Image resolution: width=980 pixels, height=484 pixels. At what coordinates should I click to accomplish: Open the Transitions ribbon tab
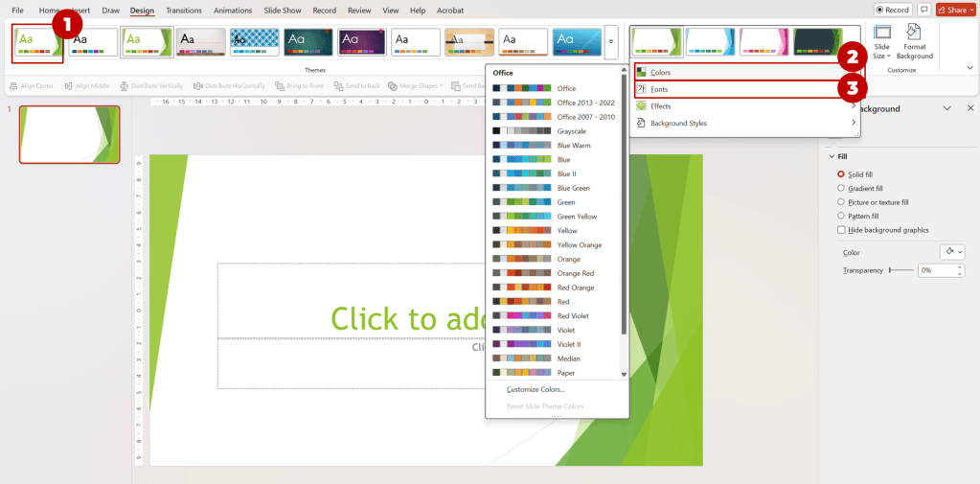click(x=183, y=11)
